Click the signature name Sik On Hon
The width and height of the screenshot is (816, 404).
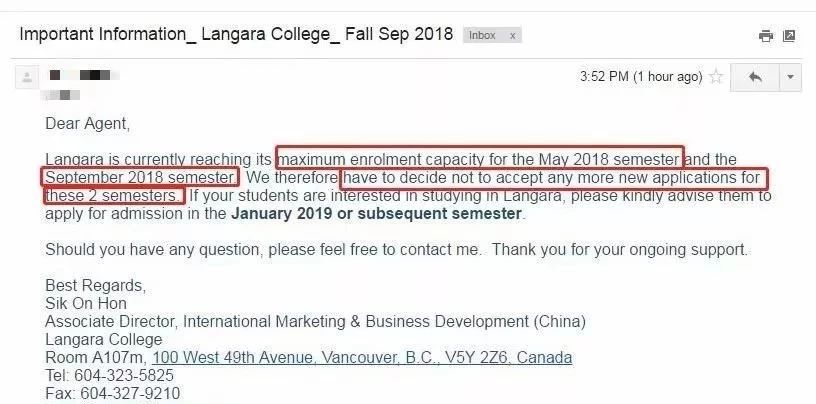[86, 303]
